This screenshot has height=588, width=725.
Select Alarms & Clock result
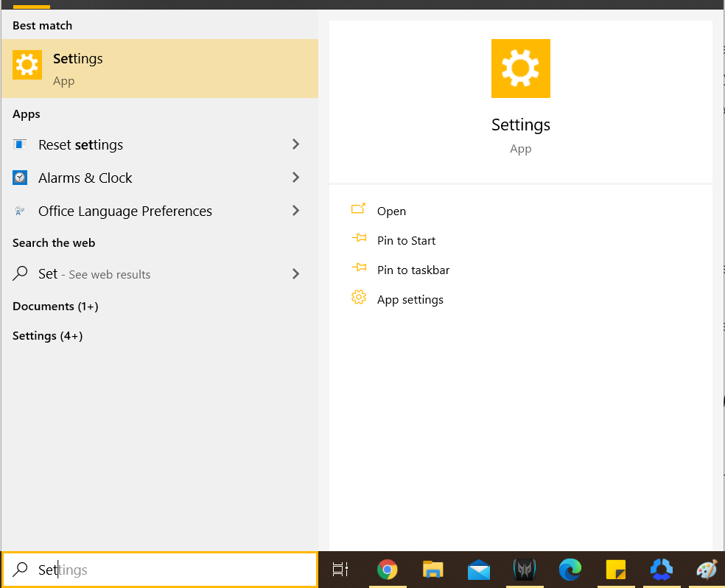coord(160,178)
